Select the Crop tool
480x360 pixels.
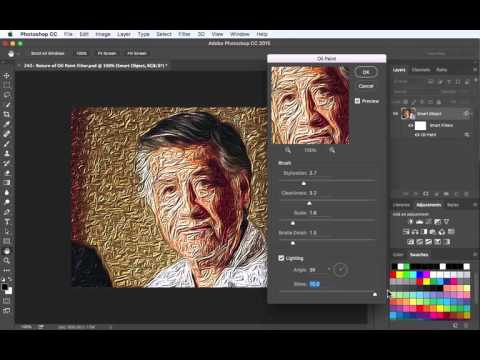tap(7, 114)
